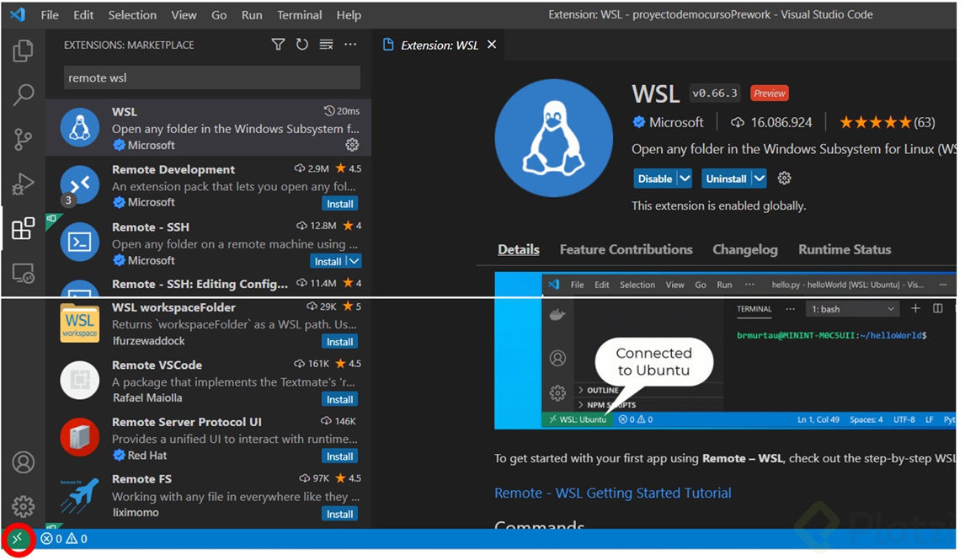Clear extensions search results icon
Screen dimensions: 965x560
coord(326,45)
